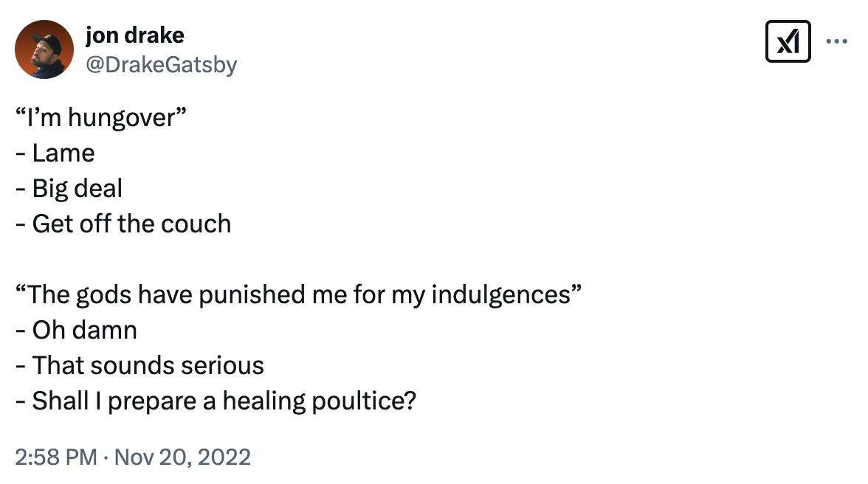Open the @DrakeGatsby handle link
This screenshot has height=484, width=868.
click(161, 65)
